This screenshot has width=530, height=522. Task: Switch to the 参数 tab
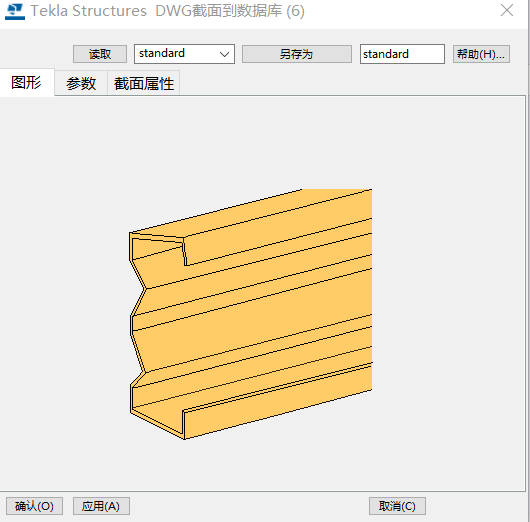[x=81, y=83]
